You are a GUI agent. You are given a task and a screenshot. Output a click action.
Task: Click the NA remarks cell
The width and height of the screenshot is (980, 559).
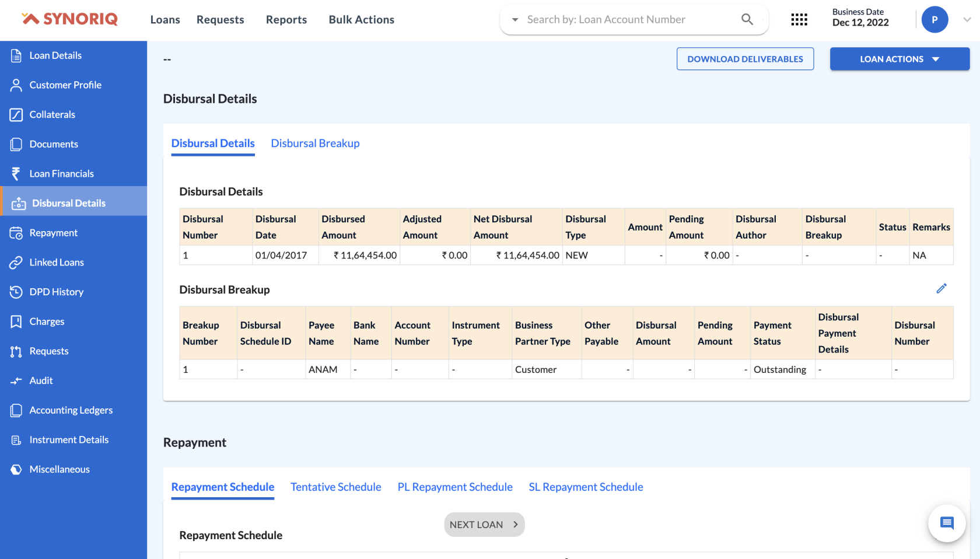click(931, 256)
